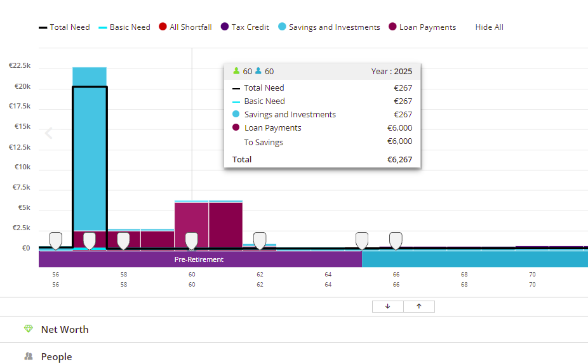Click Hide All in chart legend
This screenshot has height=364, width=588.
tap(490, 27)
